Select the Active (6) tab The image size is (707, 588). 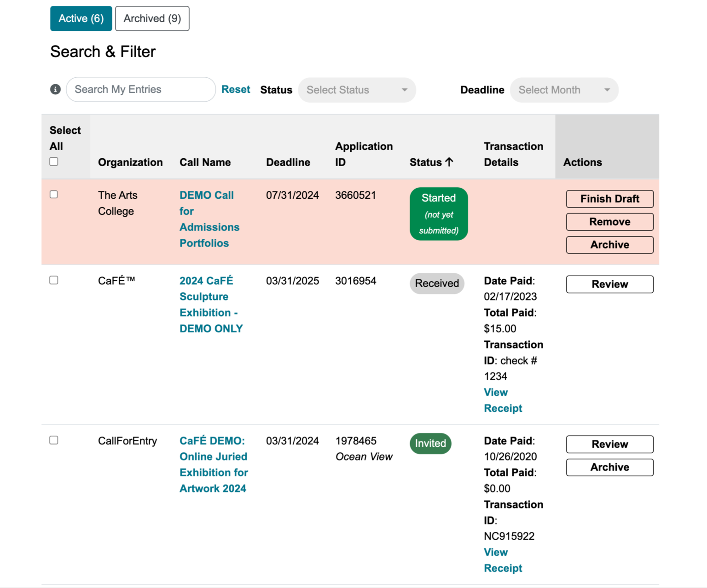click(81, 18)
